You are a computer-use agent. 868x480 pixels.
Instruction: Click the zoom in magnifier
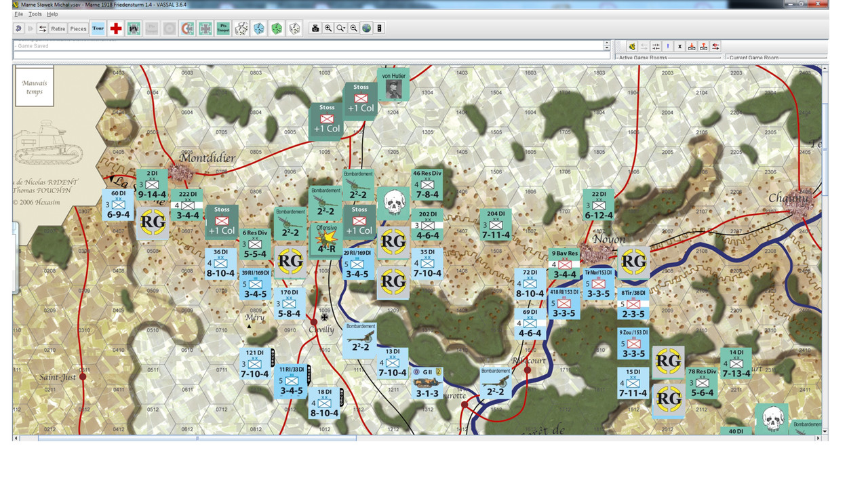tap(328, 28)
